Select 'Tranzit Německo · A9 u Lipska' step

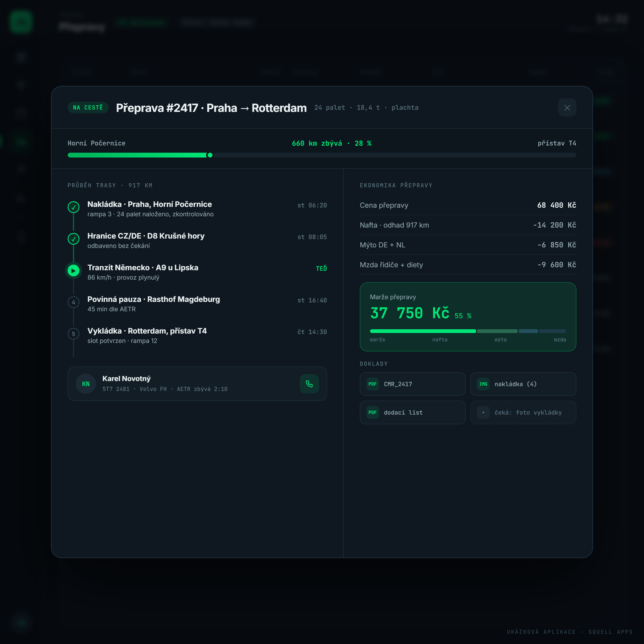coord(197,272)
